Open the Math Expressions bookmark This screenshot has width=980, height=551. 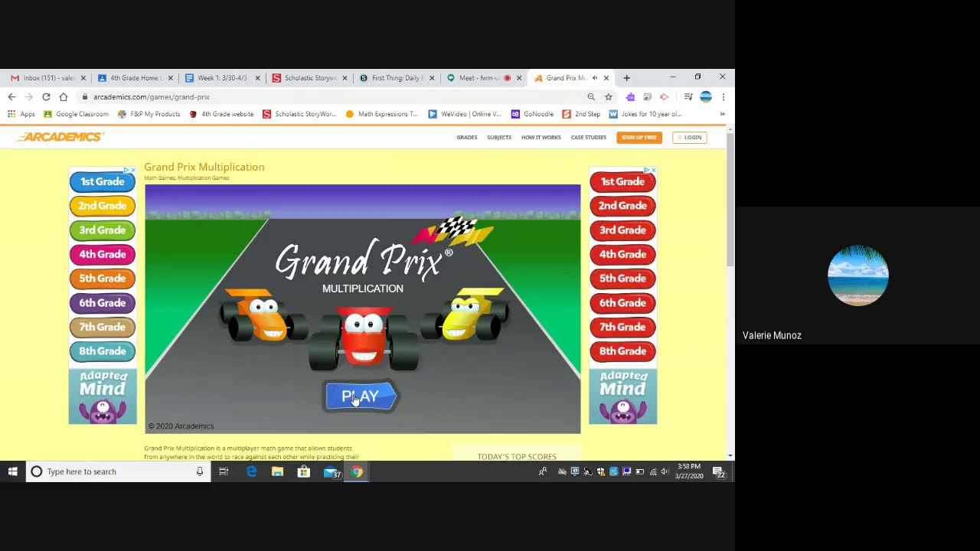pyautogui.click(x=381, y=114)
